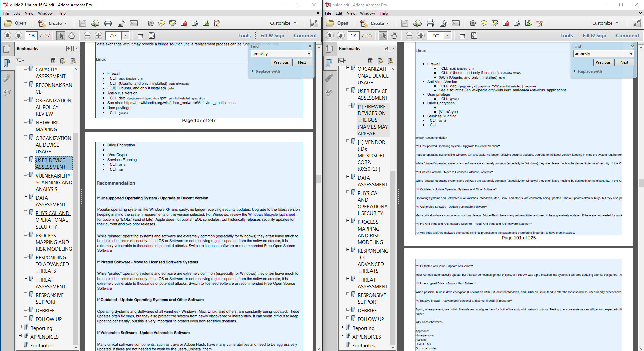Zoom out in guide.2_Ubuntu16.04 window
This screenshot has width=644, height=351.
click(x=87, y=35)
